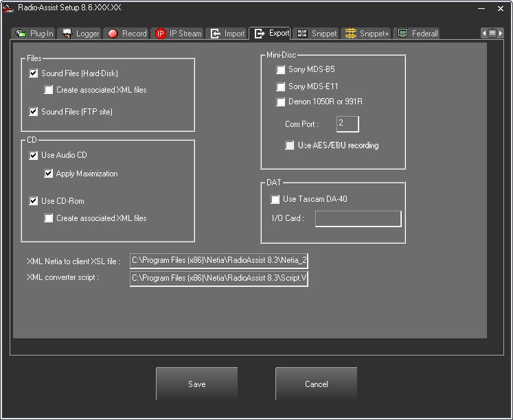The height and width of the screenshot is (420, 513).
Task: Enable Sony MDS-B5 mini-disc checkbox
Action: click(280, 70)
